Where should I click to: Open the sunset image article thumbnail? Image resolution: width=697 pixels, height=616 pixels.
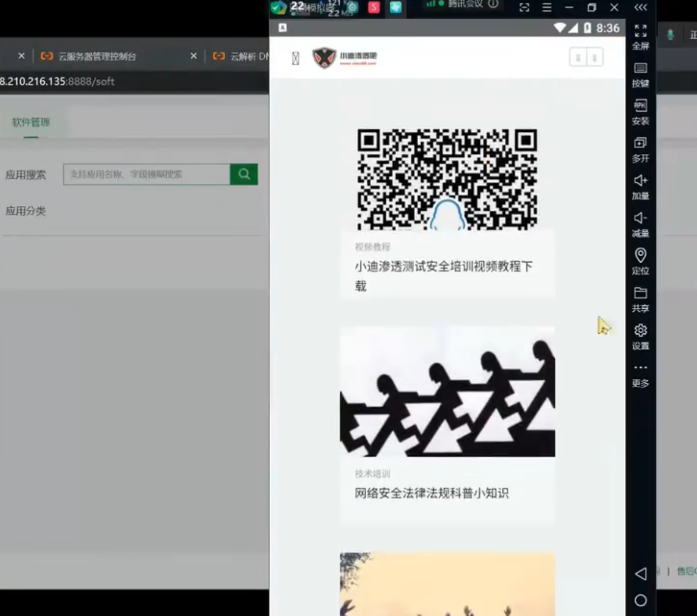pyautogui.click(x=448, y=584)
